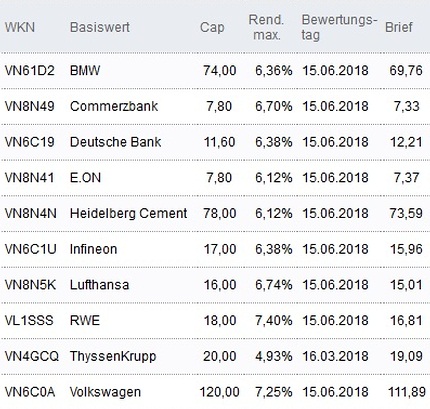430x409 pixels.
Task: Sort by Bewertungstag column header
Action: click(x=339, y=27)
